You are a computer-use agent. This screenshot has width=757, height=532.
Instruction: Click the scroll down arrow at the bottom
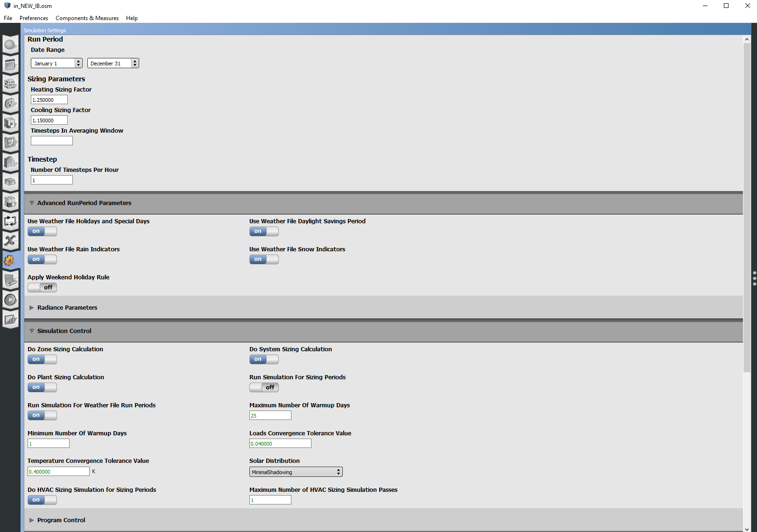[x=747, y=528]
